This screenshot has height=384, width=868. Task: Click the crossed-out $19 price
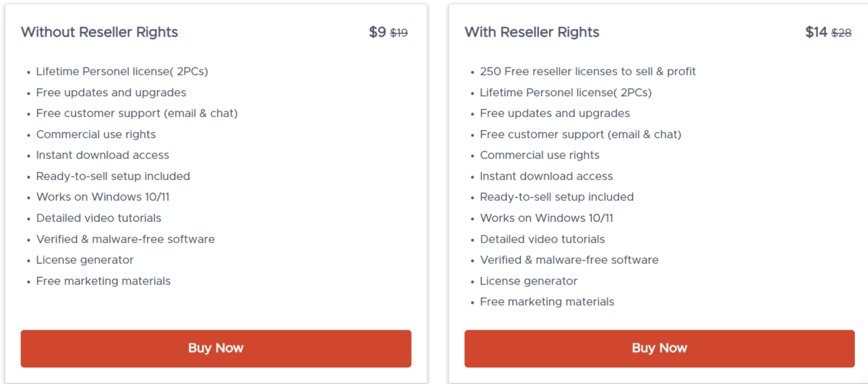(x=399, y=33)
